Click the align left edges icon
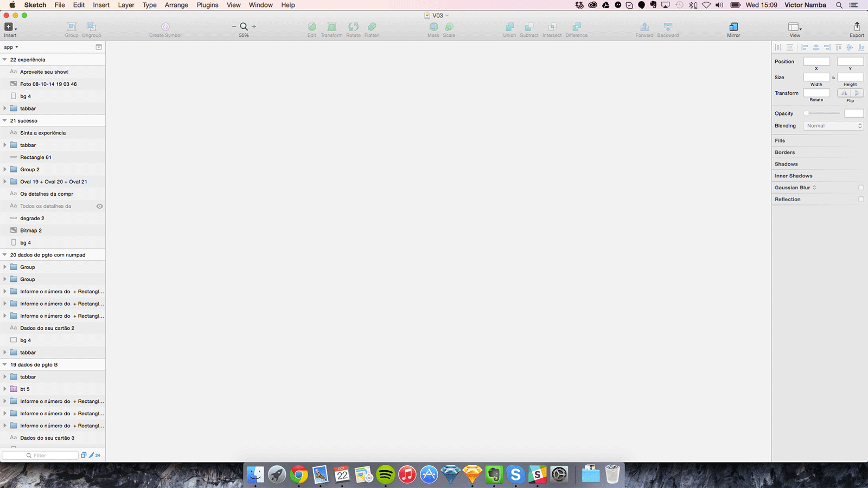Image resolution: width=868 pixels, height=488 pixels. coord(805,48)
